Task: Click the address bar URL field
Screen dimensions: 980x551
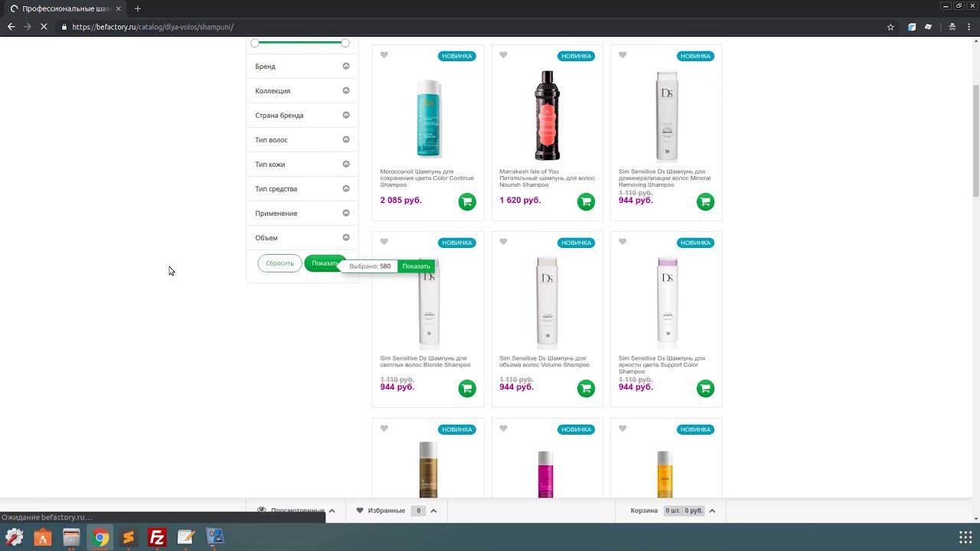Action: click(475, 27)
